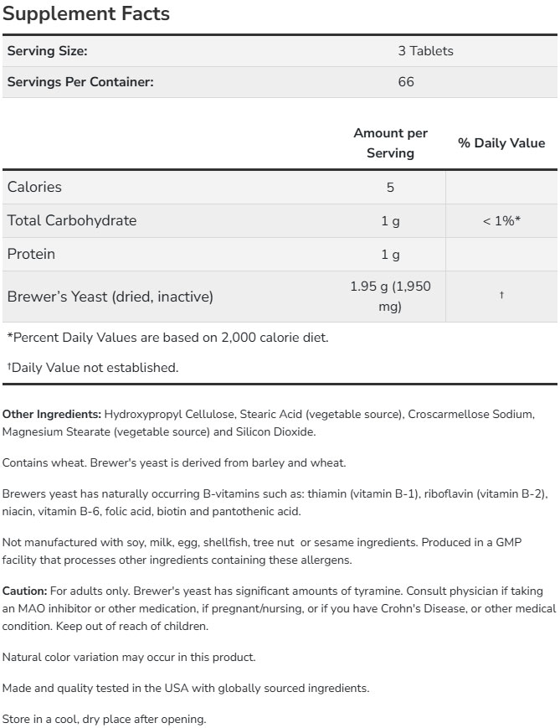Click the Supplement Facts heading
The height and width of the screenshot is (728, 560).
pyautogui.click(x=86, y=14)
